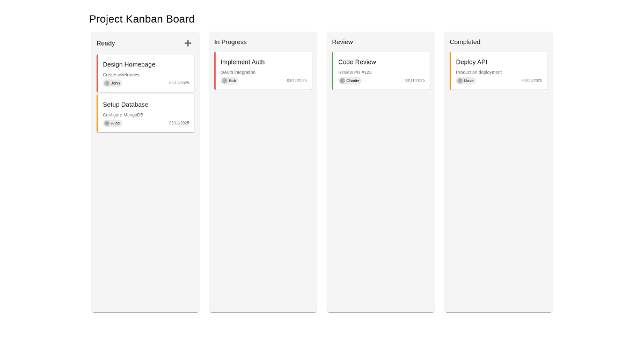Select the In Progress column header
This screenshot has height=338, width=644.
[x=230, y=42]
